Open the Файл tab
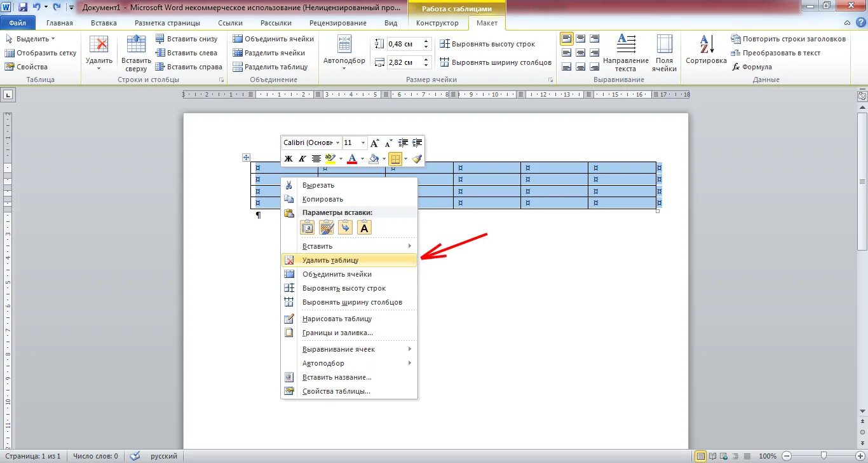This screenshot has width=868, height=463. click(18, 23)
